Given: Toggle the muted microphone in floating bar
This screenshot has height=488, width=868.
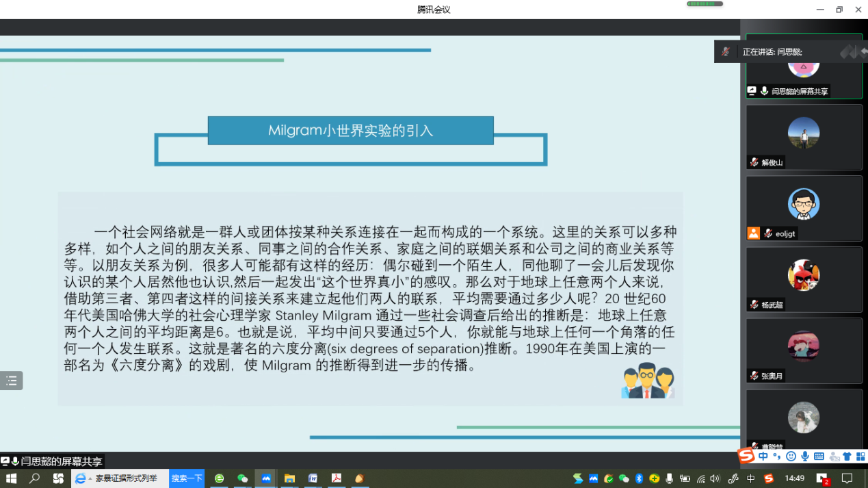Looking at the screenshot, I should (x=725, y=52).
